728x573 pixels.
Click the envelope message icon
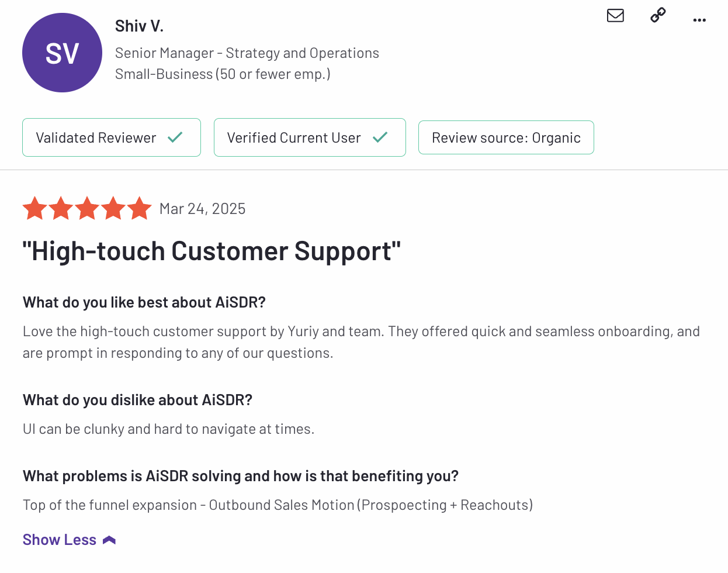pos(615,15)
